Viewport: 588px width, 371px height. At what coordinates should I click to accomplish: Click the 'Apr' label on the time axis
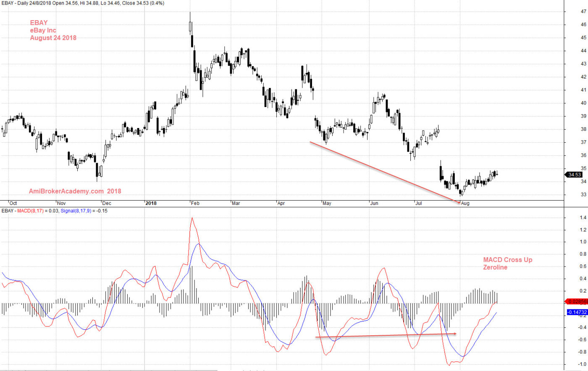281,203
